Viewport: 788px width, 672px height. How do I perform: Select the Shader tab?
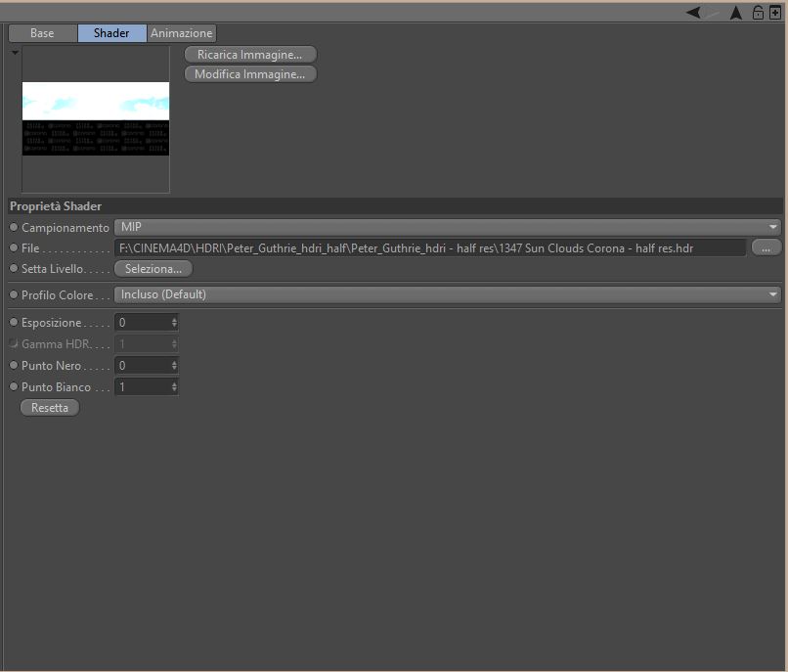[111, 33]
